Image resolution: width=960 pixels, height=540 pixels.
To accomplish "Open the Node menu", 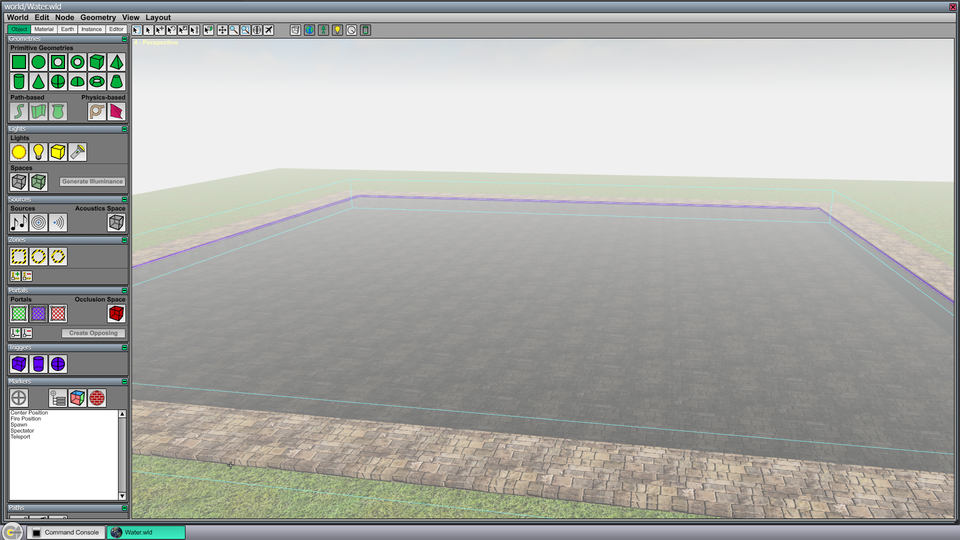I will pos(64,17).
